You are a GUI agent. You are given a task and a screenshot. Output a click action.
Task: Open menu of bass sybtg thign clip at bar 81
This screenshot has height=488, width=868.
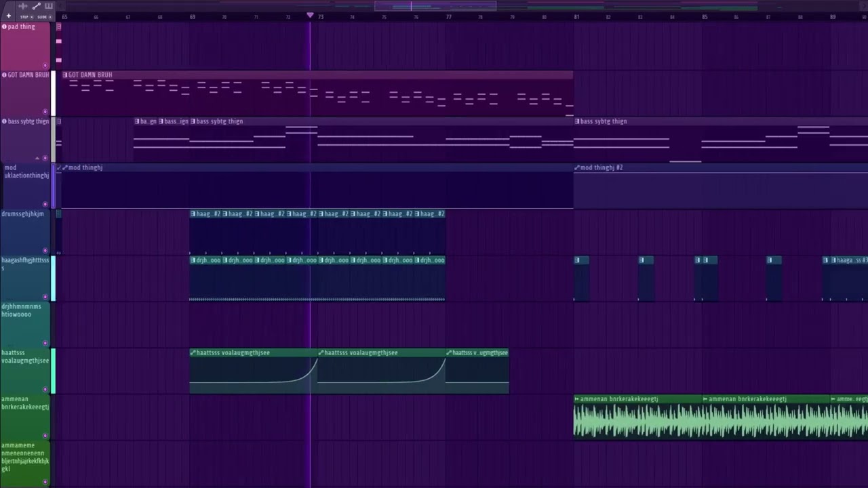pos(578,121)
